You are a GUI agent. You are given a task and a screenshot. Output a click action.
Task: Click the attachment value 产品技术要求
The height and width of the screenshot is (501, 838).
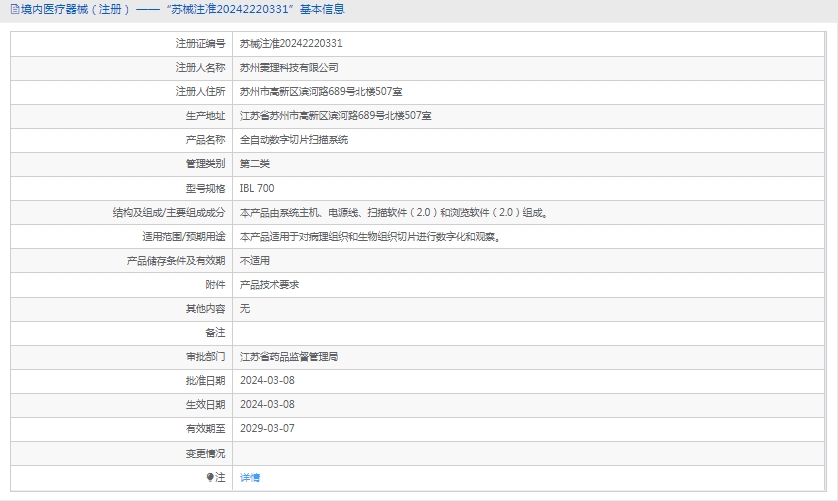[269, 284]
